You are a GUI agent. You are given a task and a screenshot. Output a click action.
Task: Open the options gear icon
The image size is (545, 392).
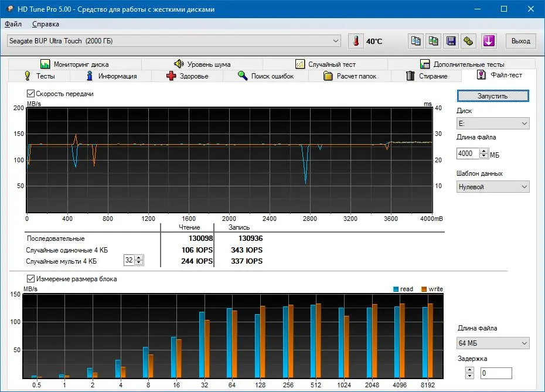(468, 41)
